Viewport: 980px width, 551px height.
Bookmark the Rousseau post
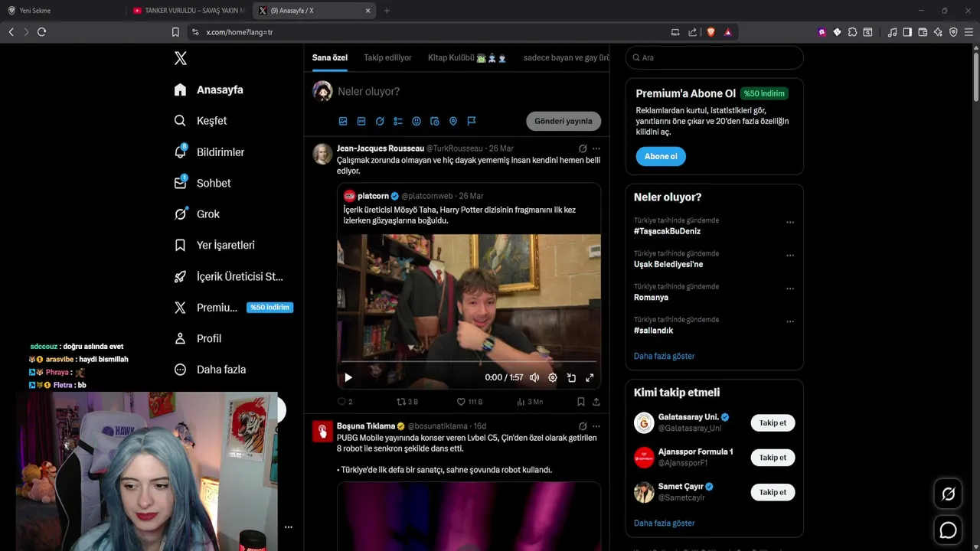tap(581, 402)
